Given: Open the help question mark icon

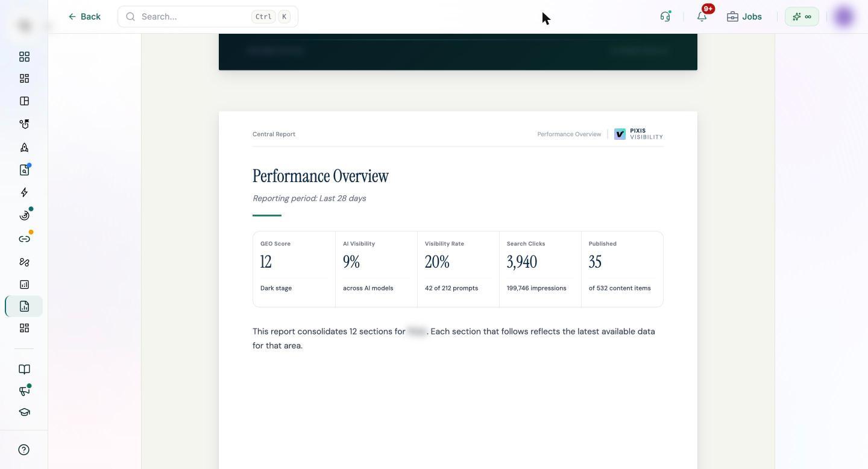Looking at the screenshot, I should coord(24,450).
